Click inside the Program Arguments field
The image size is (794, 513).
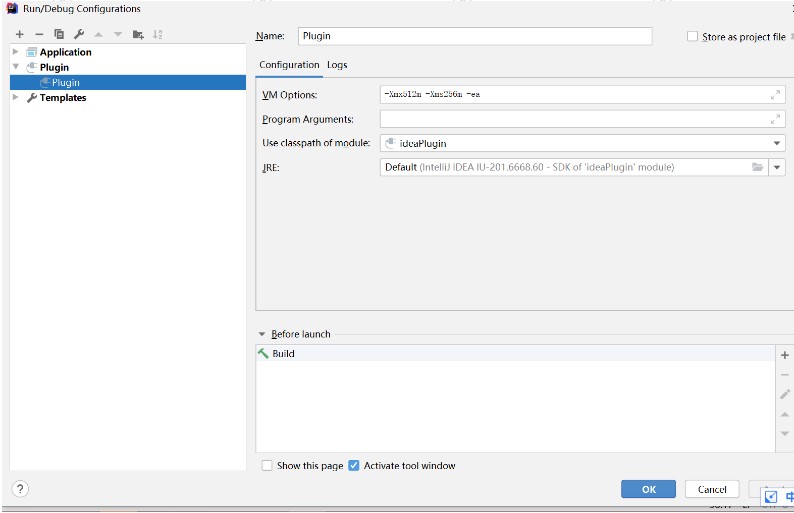pos(582,120)
